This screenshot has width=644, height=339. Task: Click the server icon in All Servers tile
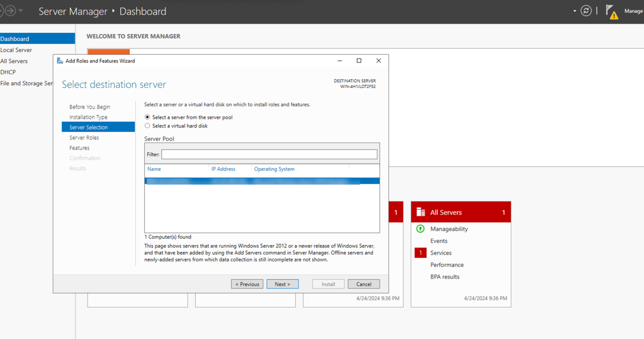420,212
